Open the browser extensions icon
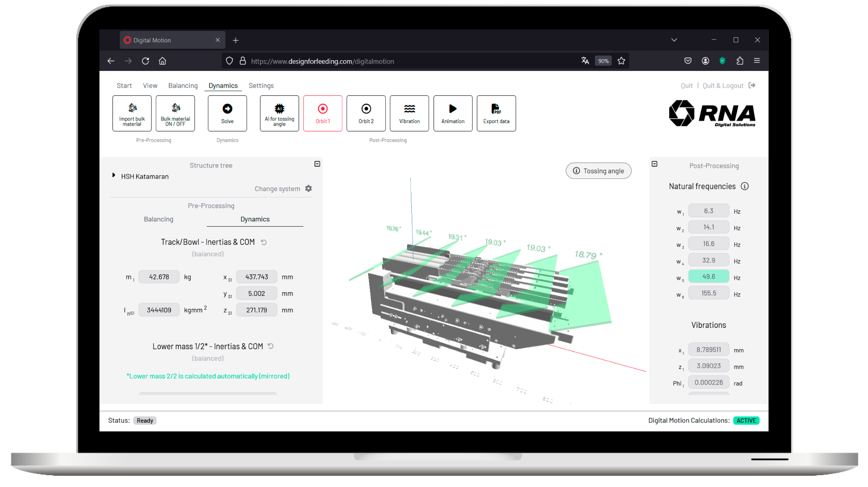This screenshot has height=487, width=868. point(740,61)
